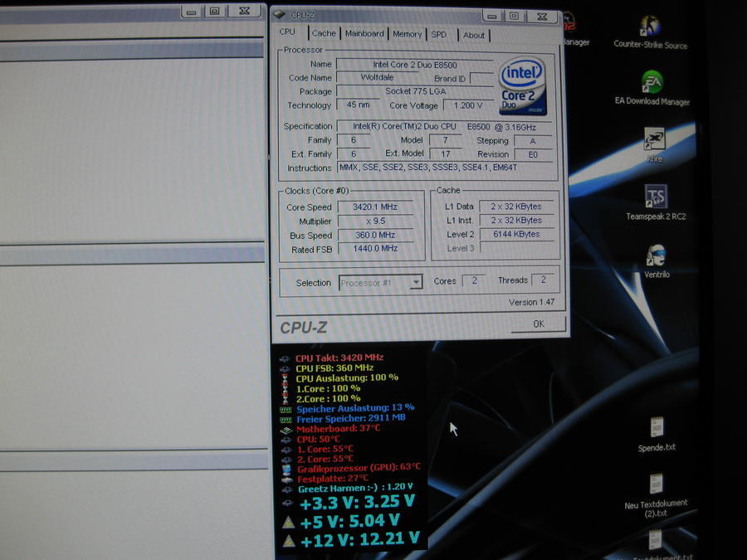
Task: Click the Core Speed 3420.1 MHz field
Action: (375, 207)
